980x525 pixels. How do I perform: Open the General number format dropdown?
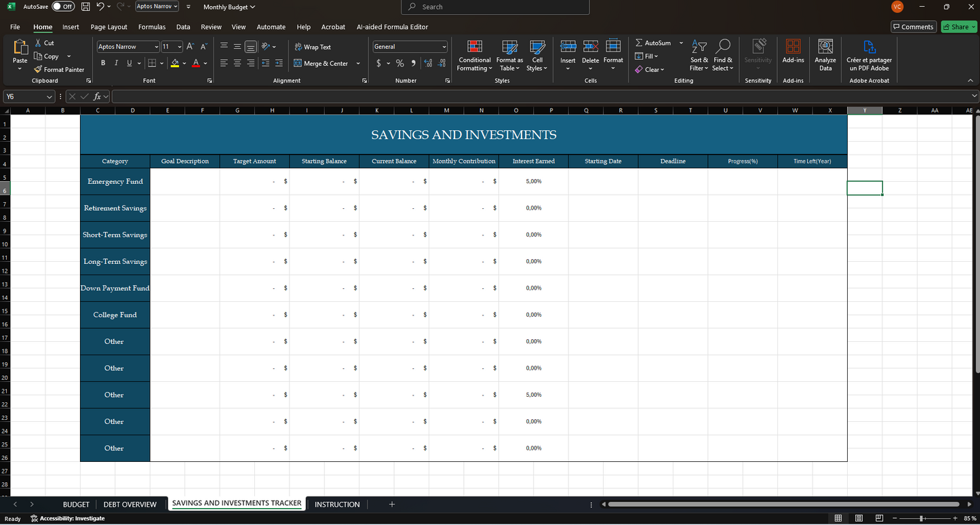pos(444,47)
